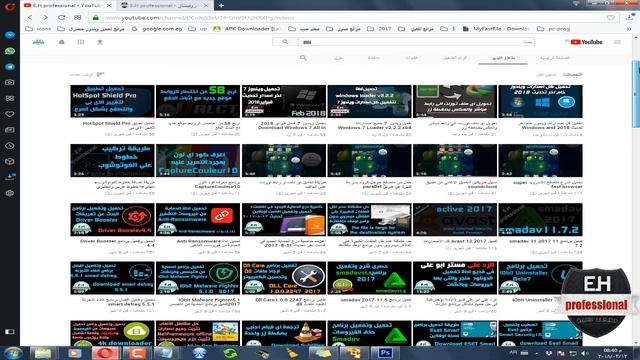Open YouTube notifications bell
Viewport: 640px width, 360px height.
pyautogui.click(x=62, y=42)
